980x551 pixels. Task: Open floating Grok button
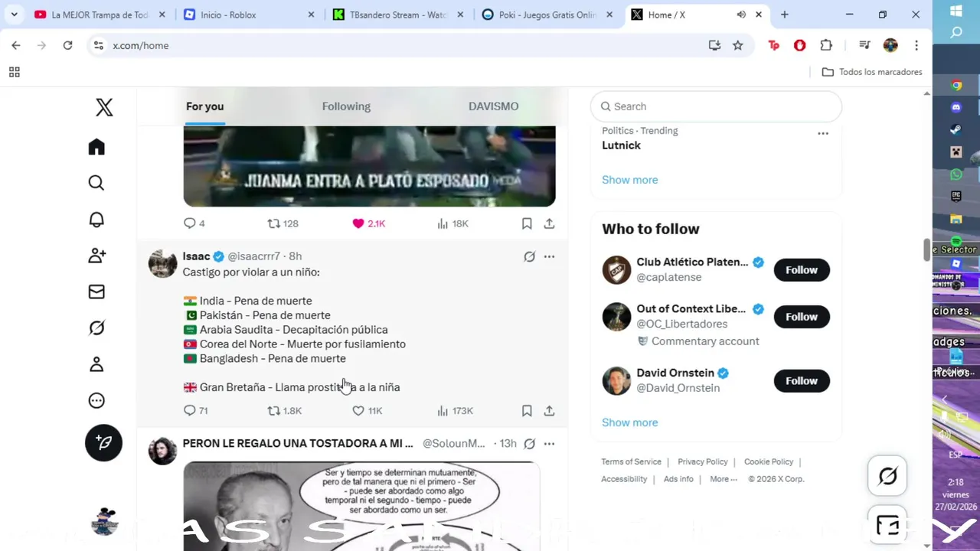887,476
